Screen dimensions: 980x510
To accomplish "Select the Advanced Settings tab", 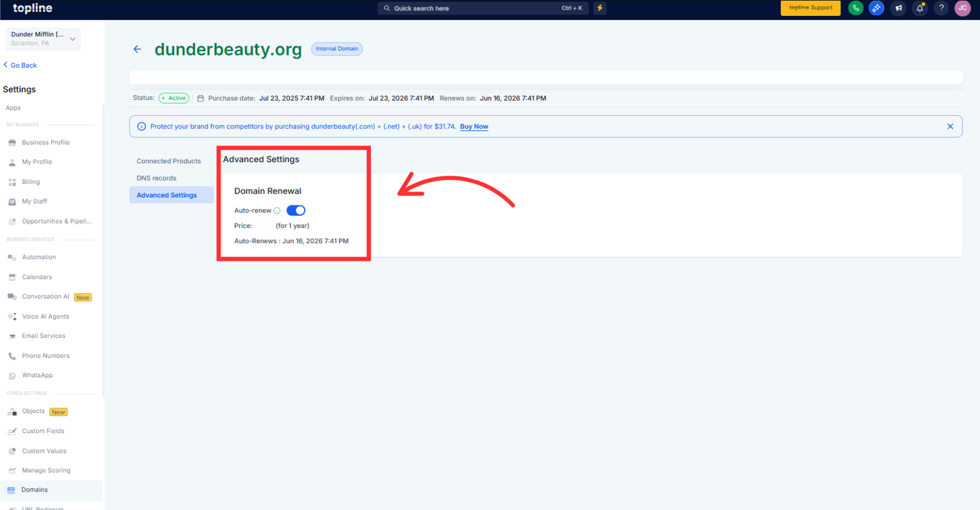I will [171, 195].
